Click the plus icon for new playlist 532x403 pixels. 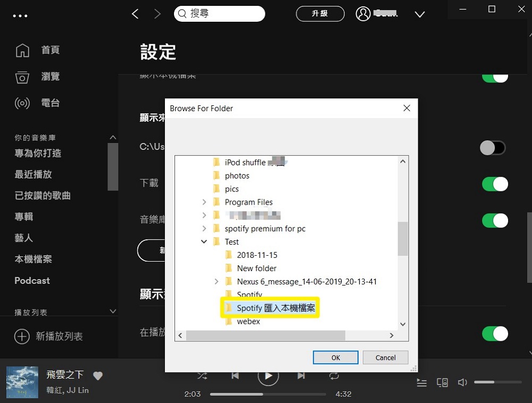click(22, 336)
